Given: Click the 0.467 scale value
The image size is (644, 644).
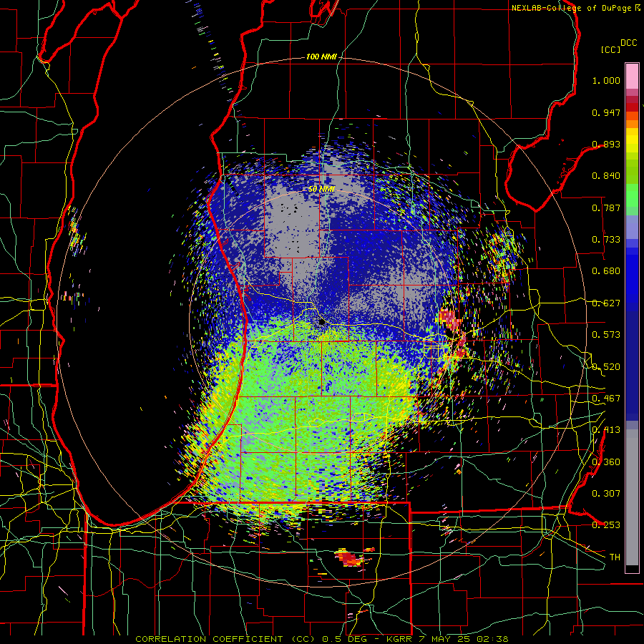Looking at the screenshot, I should 606,399.
